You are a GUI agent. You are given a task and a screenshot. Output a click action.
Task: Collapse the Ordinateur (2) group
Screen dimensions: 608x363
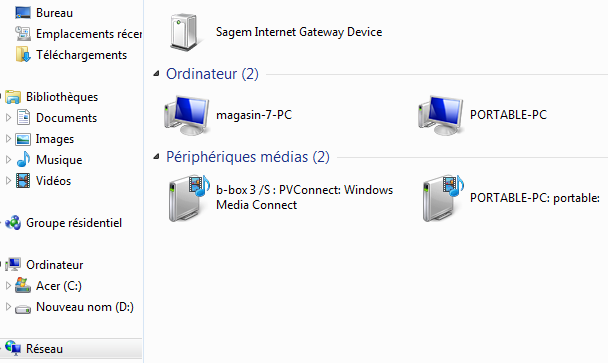(156, 73)
